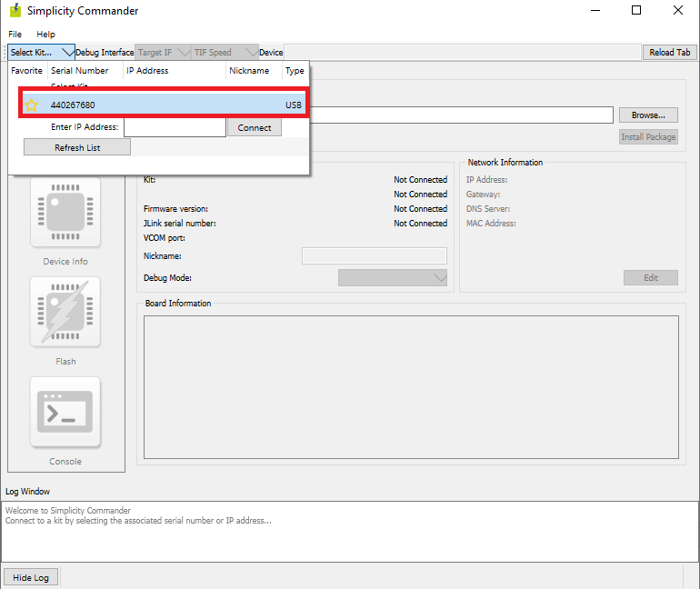Screen dimensions: 700x589
Task: Click the Simplicity Commander title bar icon
Action: 15,11
